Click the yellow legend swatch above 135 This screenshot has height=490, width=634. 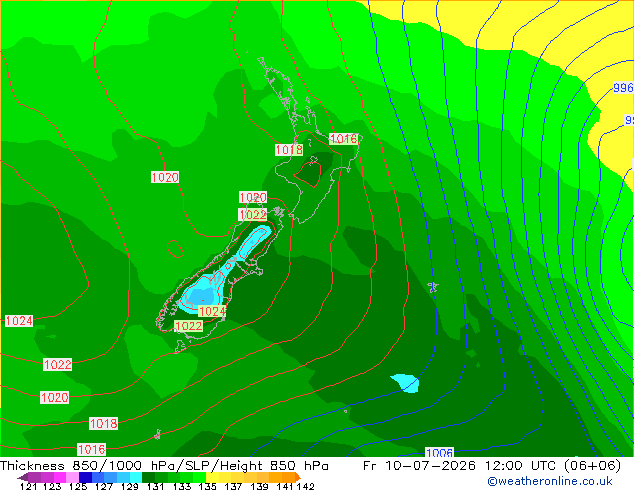(x=212, y=477)
